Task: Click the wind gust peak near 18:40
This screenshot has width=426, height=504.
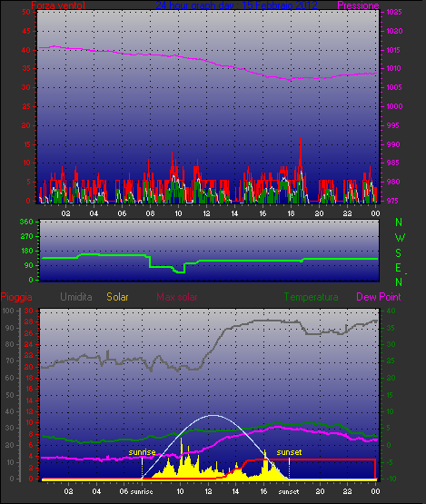Action: coord(301,139)
